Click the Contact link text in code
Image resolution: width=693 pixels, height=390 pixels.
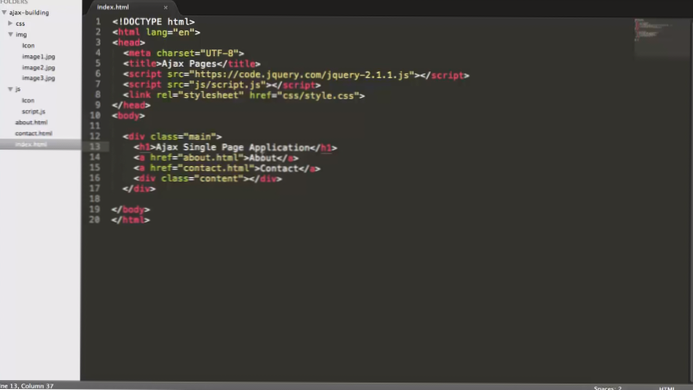(x=279, y=168)
